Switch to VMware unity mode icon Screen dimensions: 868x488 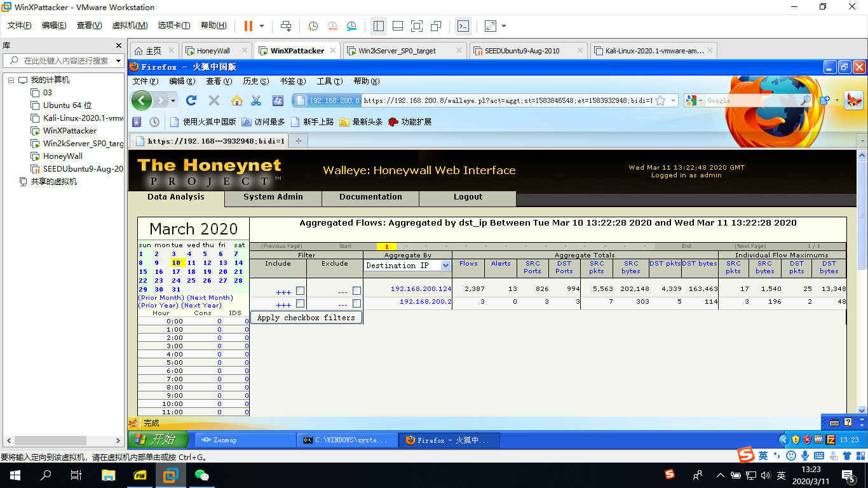(x=436, y=26)
